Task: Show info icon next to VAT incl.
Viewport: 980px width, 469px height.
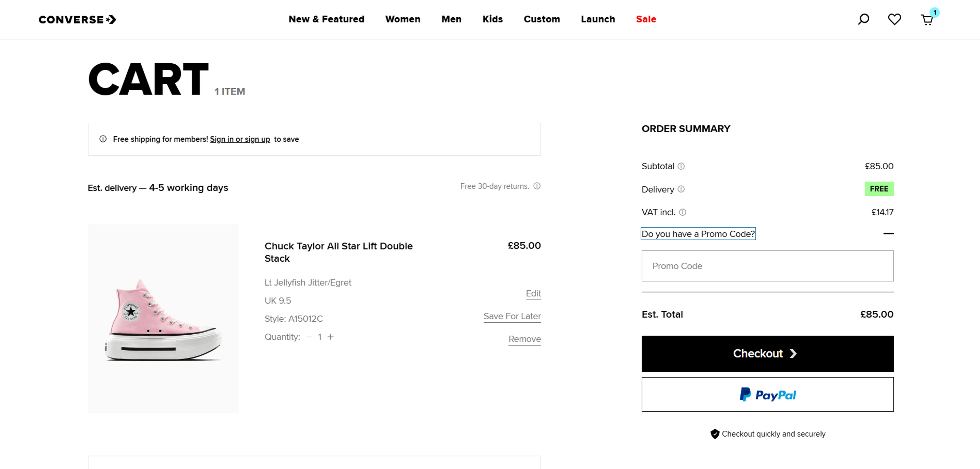Action: 682,213
